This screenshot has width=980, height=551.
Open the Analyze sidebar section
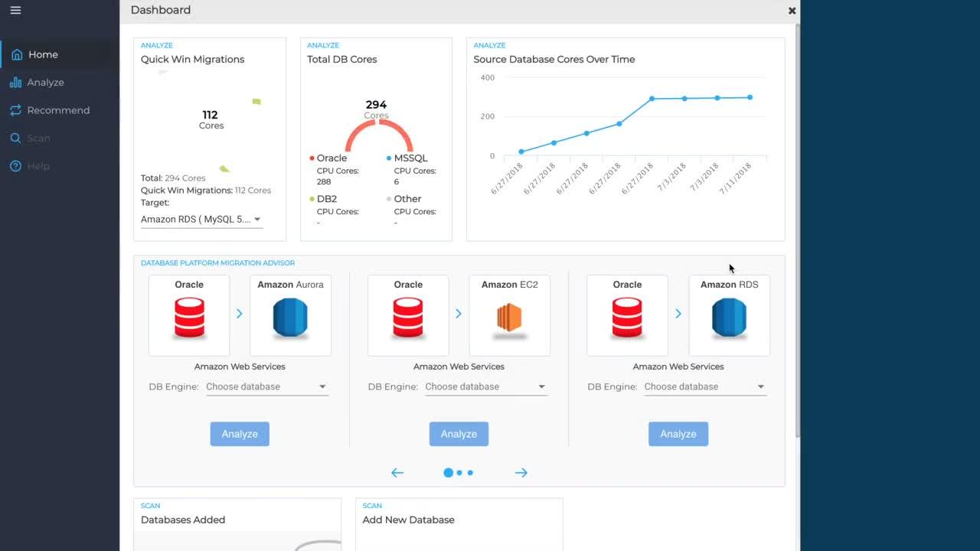point(60,82)
